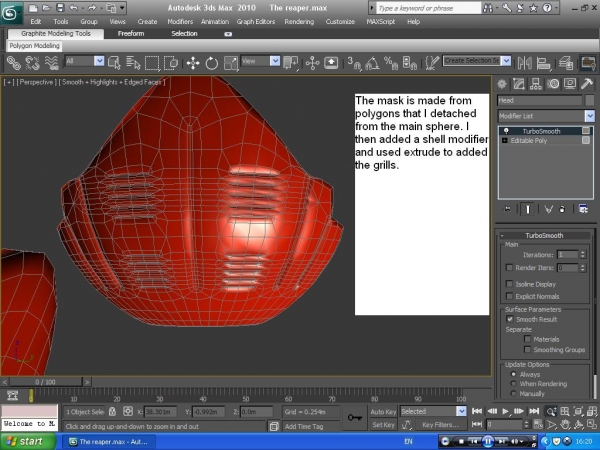Switch to the Freeform tab

pyautogui.click(x=131, y=34)
